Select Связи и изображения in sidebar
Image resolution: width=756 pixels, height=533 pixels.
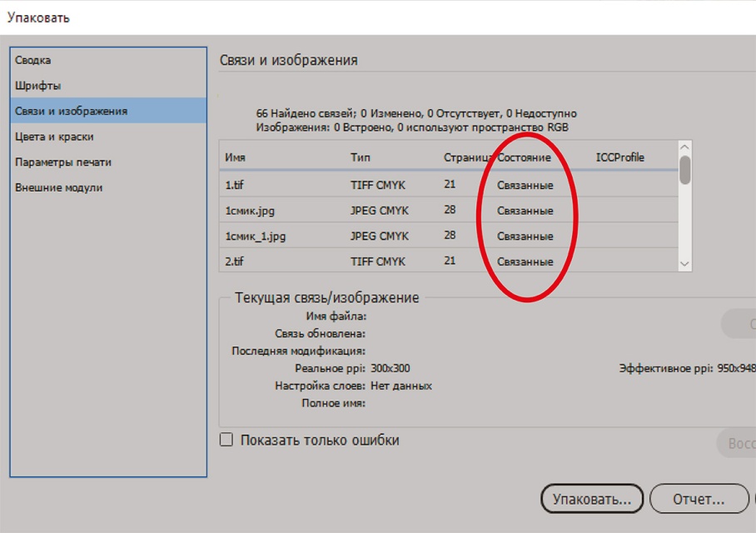point(72,111)
